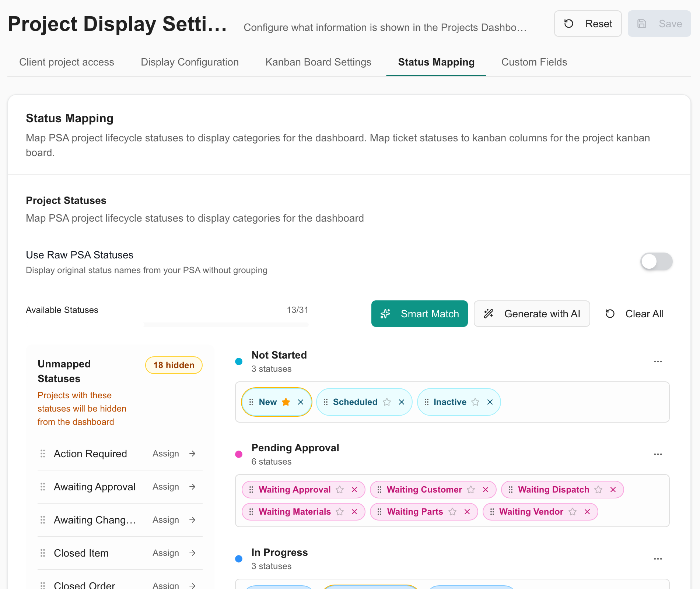This screenshot has width=700, height=589.
Task: Remove Waiting Vendor chip
Action: (x=587, y=512)
